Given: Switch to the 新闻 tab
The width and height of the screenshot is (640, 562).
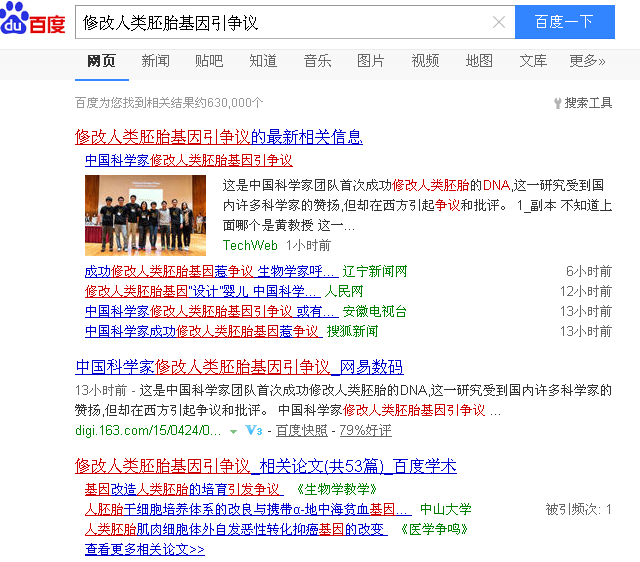Looking at the screenshot, I should tap(156, 61).
